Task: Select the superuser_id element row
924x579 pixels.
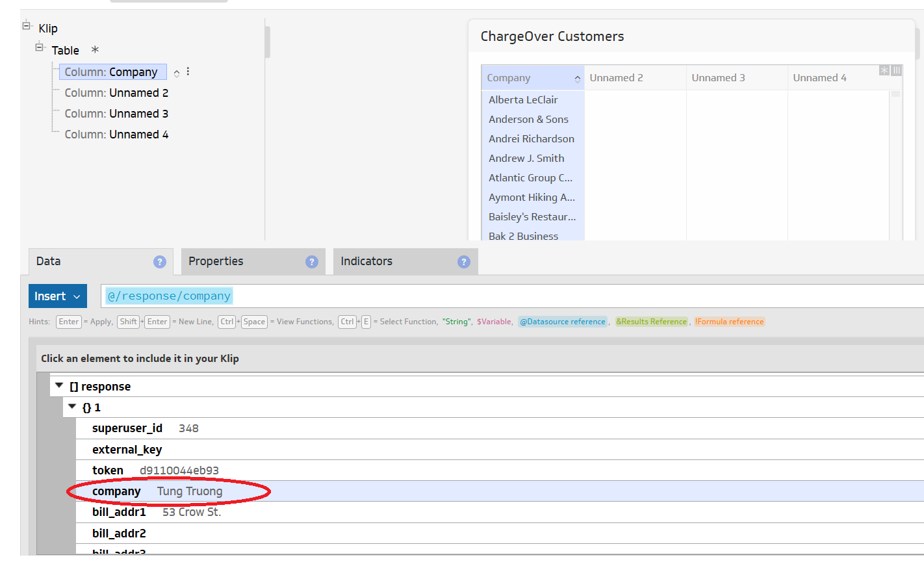Action: [500, 428]
